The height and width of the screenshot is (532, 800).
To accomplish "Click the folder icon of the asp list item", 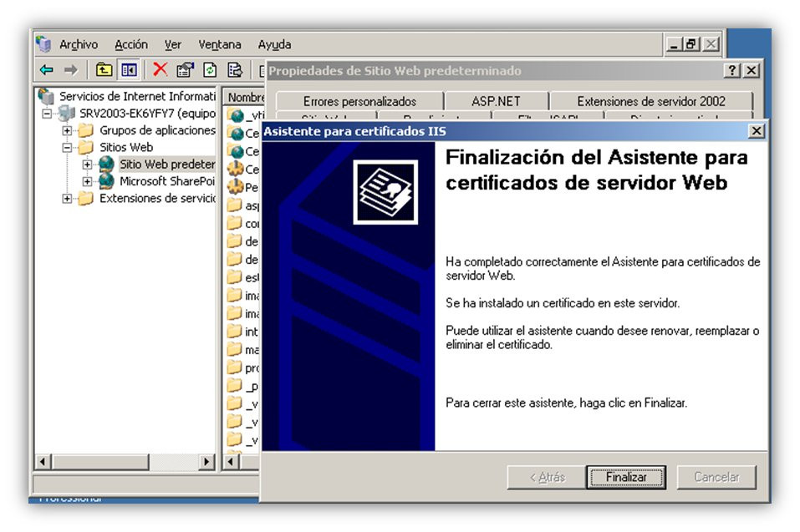I will pos(235,205).
